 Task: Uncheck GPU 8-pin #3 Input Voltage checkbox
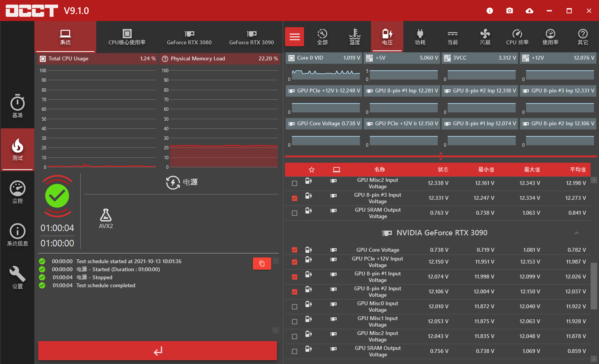[x=295, y=198]
